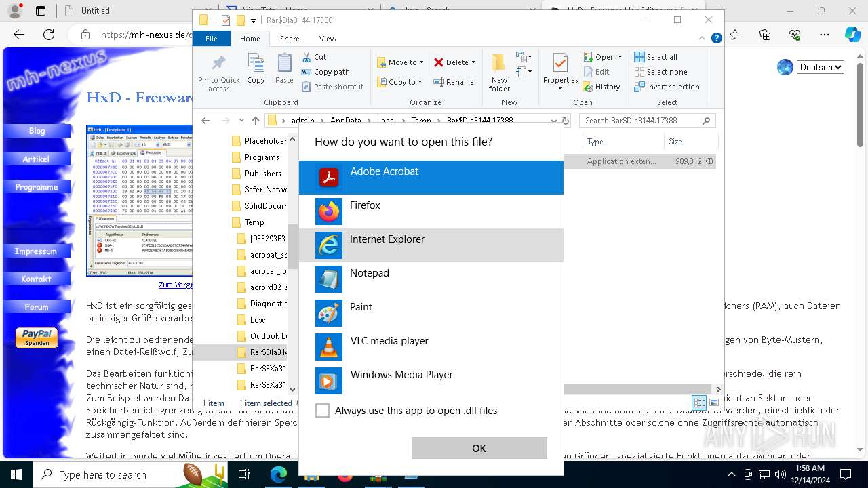Switch to the View ribbon tab
The image size is (868, 488).
pos(328,39)
